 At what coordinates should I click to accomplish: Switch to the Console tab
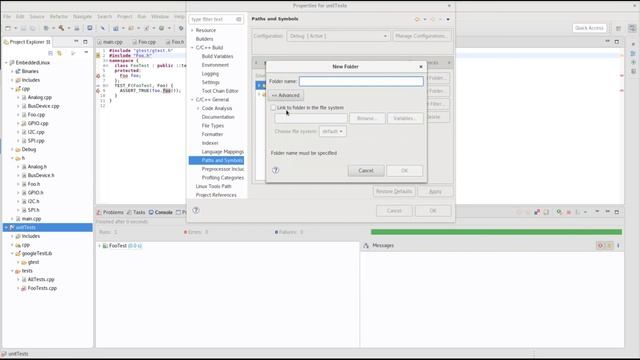(161, 212)
